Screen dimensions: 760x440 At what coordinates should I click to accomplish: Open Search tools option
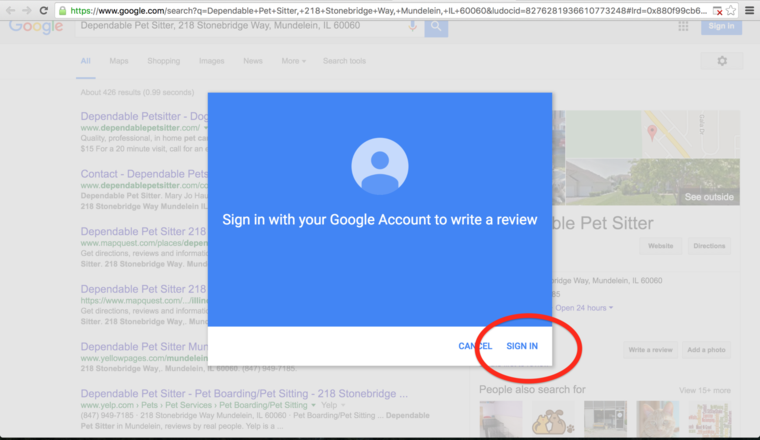[344, 61]
